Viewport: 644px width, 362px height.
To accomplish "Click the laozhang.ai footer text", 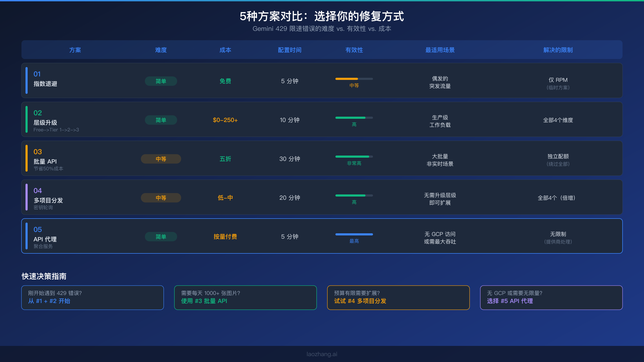I will pyautogui.click(x=322, y=354).
